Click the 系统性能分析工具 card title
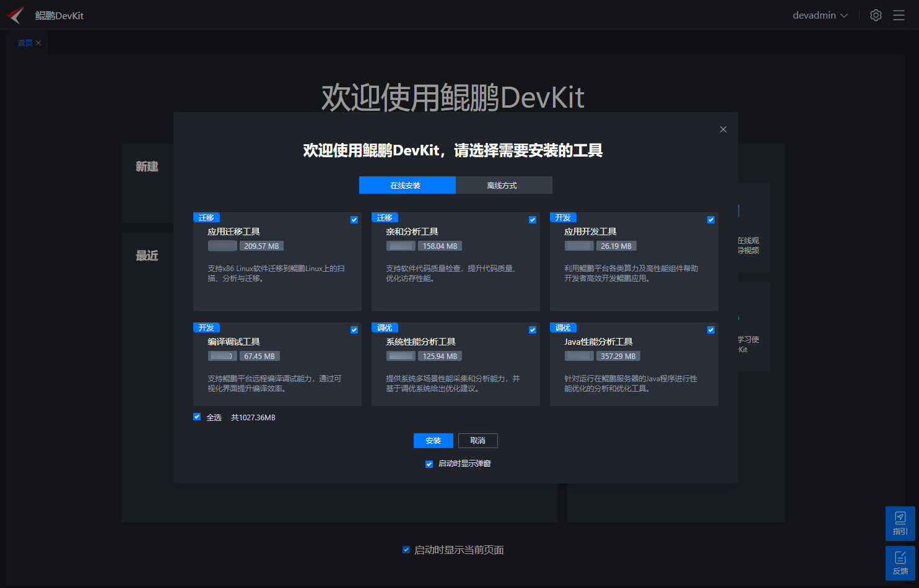919x588 pixels. point(420,342)
